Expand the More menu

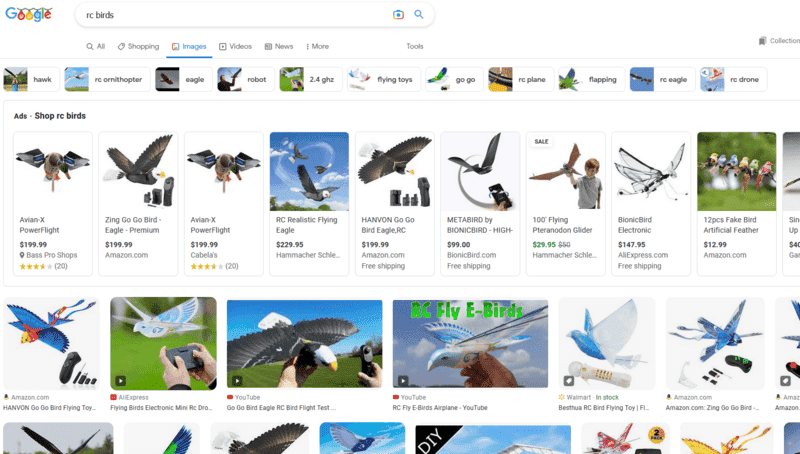click(317, 46)
